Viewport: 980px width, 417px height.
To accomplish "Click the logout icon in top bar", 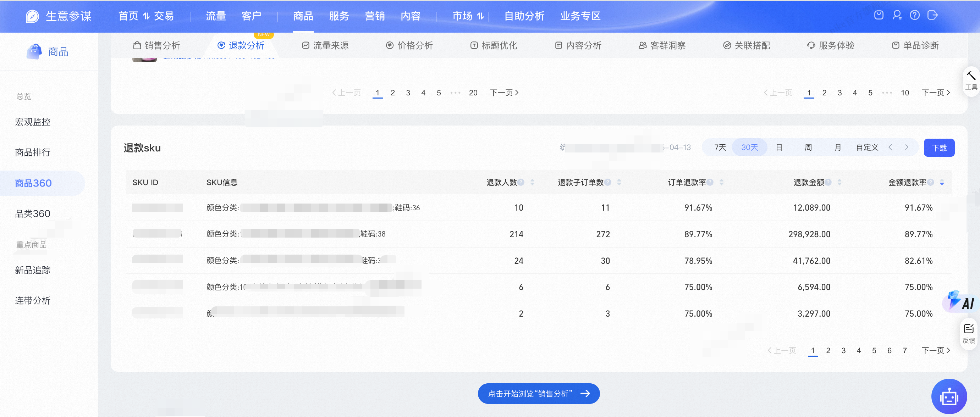I will 932,15.
